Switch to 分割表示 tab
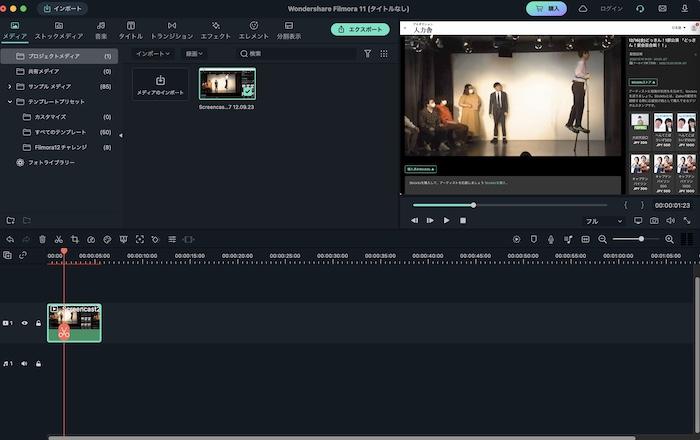The image size is (700, 440). coord(289,30)
